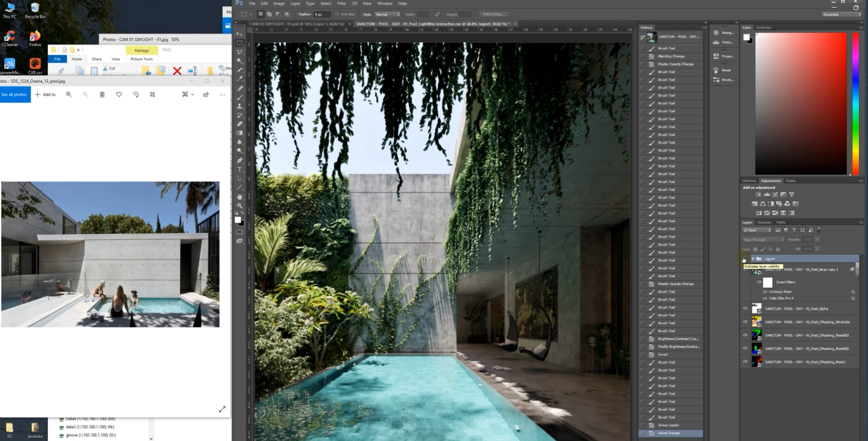Click the Refine Edge button
Screen dimensions: 868x441
(x=493, y=14)
